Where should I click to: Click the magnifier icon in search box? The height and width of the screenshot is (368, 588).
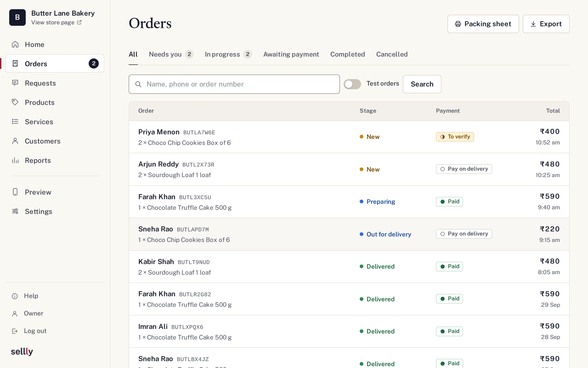[x=138, y=84]
